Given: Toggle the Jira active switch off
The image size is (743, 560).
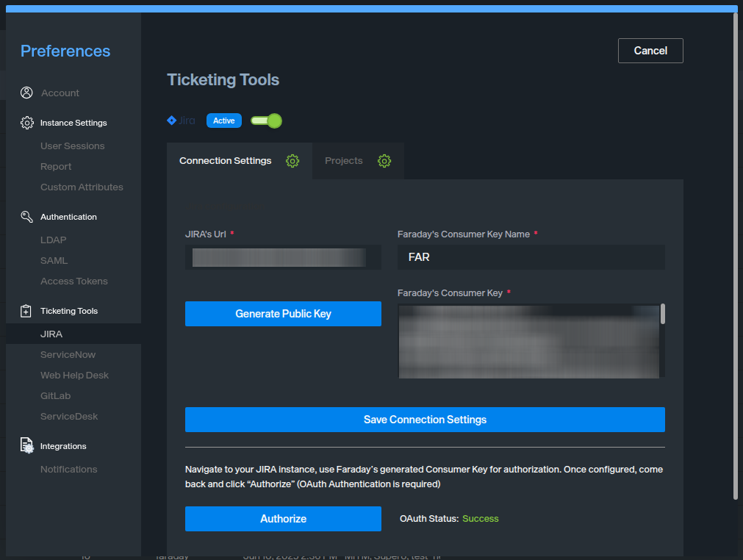Looking at the screenshot, I should [266, 121].
